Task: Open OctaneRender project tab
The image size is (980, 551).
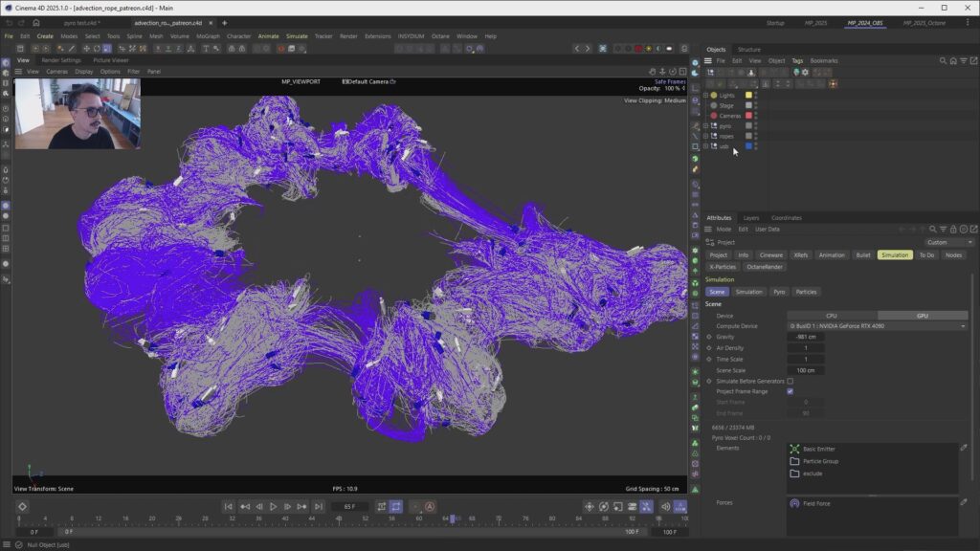Action: [765, 267]
